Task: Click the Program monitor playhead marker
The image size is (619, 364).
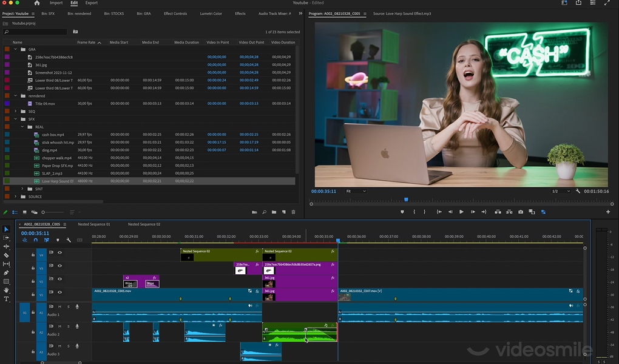Action: 406,200
